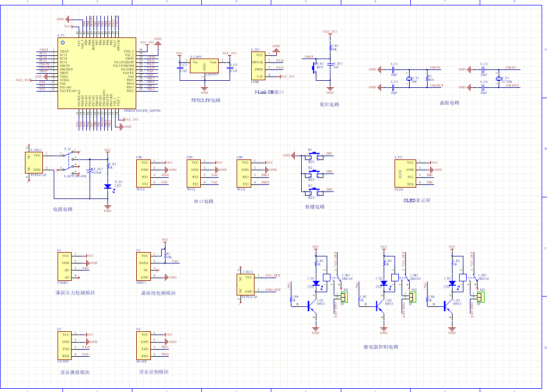
Task: Click the FSR402 pressure sensor block U1
Action: point(65,266)
